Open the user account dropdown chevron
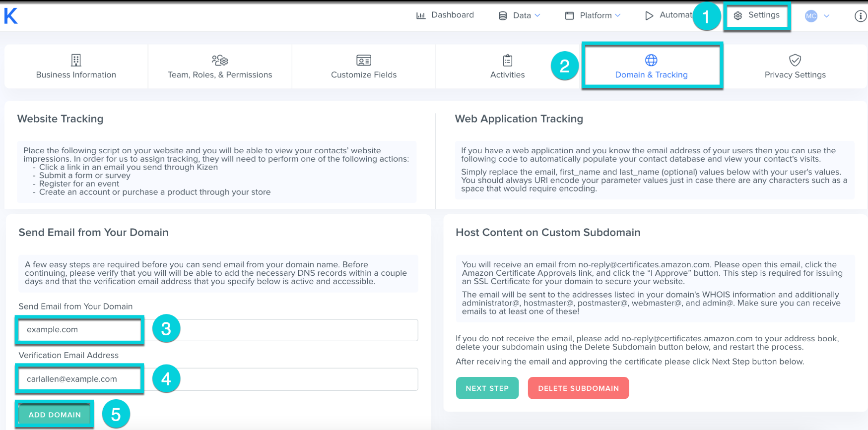Viewport: 868px width, 430px height. (x=827, y=16)
